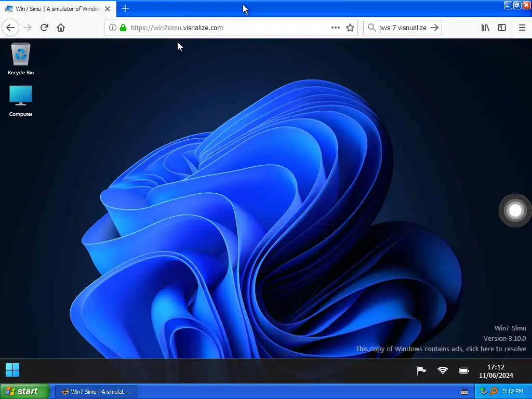
Task: Click the orange magnifier tray icon
Action: [494, 391]
